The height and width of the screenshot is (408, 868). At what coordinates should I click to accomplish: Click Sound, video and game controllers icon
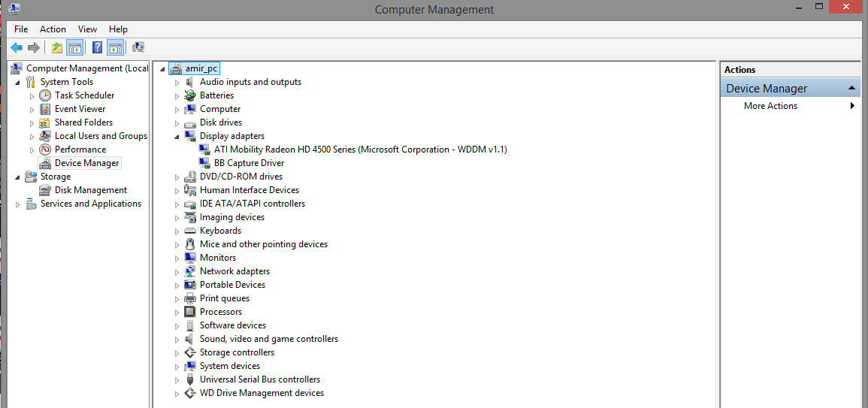click(190, 339)
